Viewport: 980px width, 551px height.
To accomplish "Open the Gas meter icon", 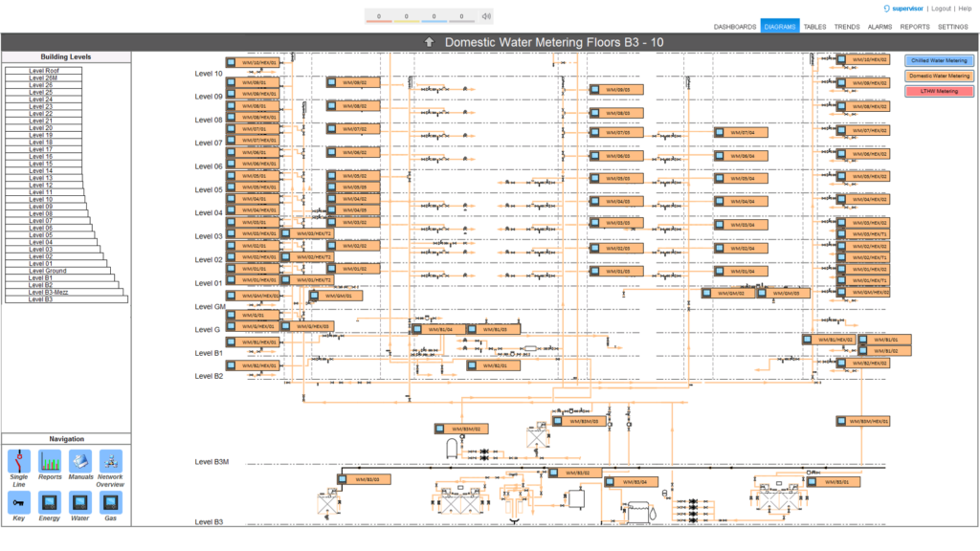I will pyautogui.click(x=110, y=501).
